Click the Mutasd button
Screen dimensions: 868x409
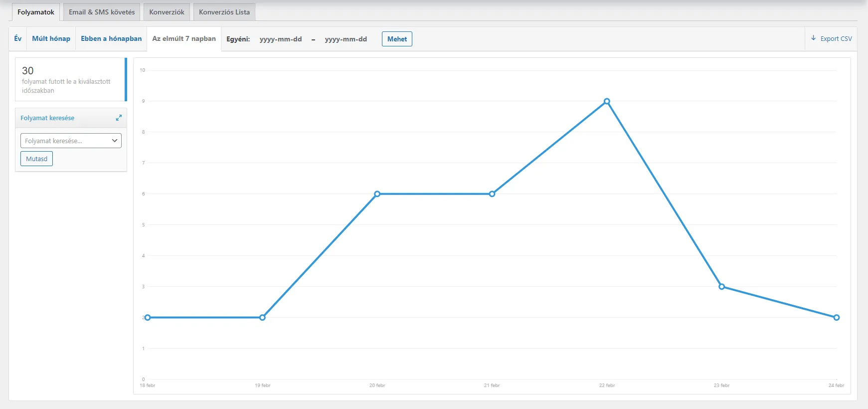pos(36,159)
